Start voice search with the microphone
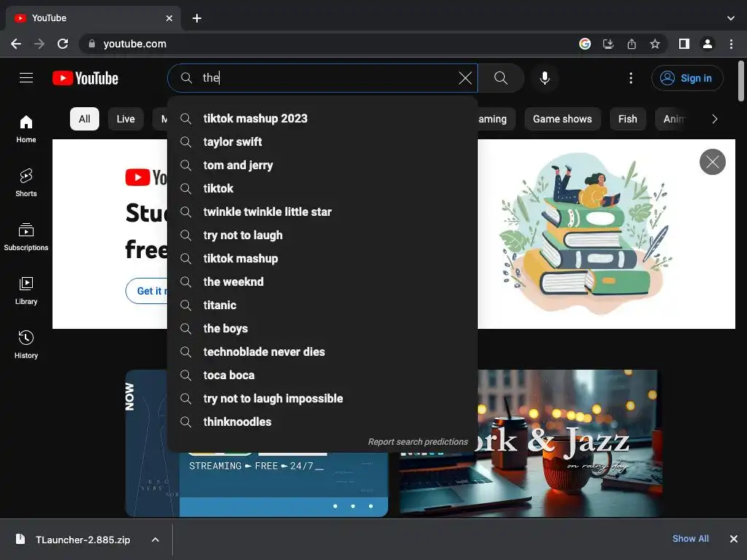Screen dimensions: 747x560 coord(544,78)
